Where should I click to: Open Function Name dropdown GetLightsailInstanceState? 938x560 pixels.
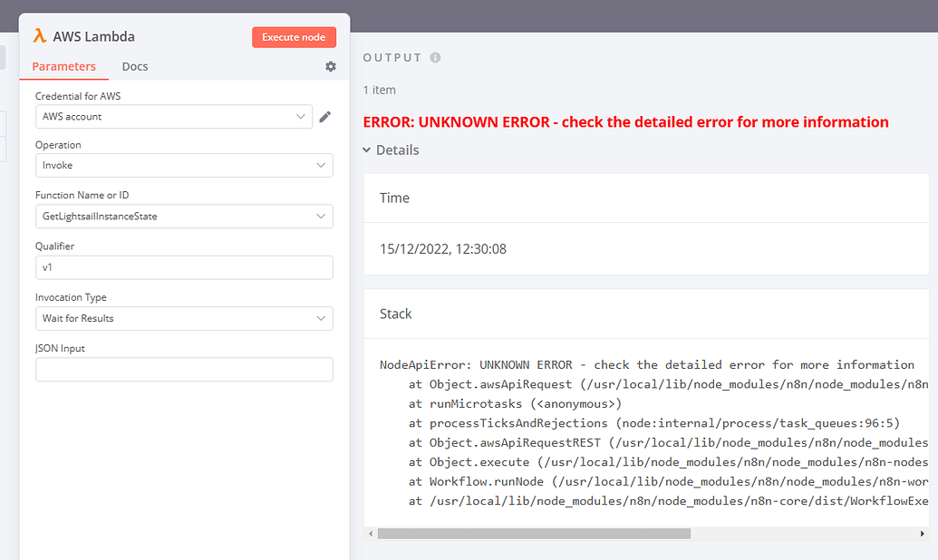click(184, 216)
